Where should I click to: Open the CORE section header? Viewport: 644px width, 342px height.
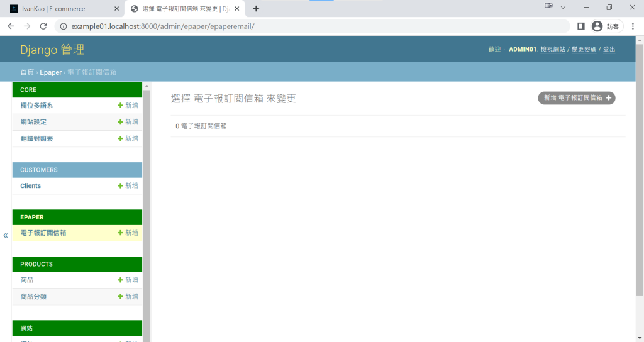[77, 89]
